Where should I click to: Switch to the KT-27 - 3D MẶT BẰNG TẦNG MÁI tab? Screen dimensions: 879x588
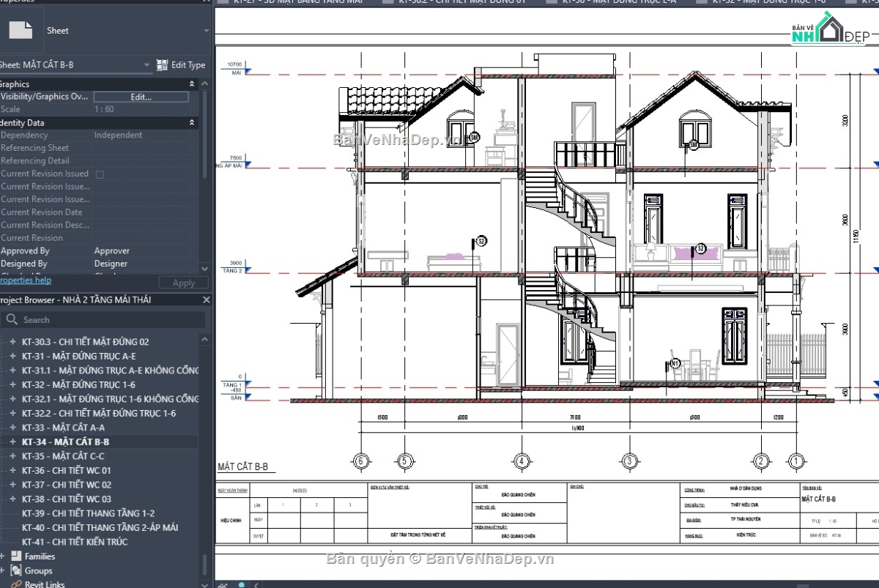tap(297, 3)
